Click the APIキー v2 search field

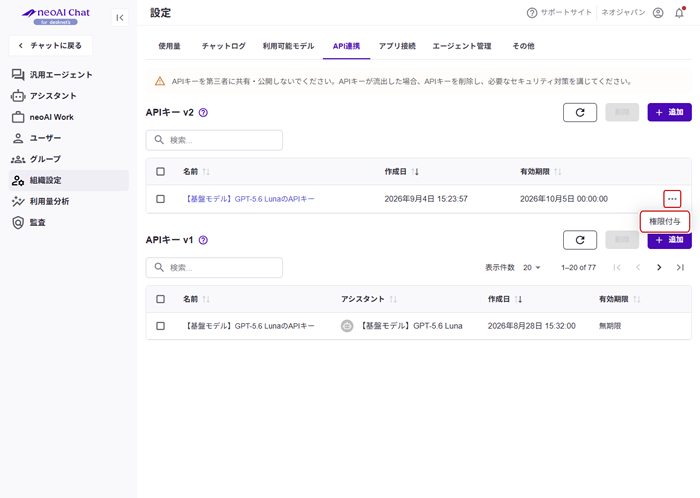pos(214,140)
